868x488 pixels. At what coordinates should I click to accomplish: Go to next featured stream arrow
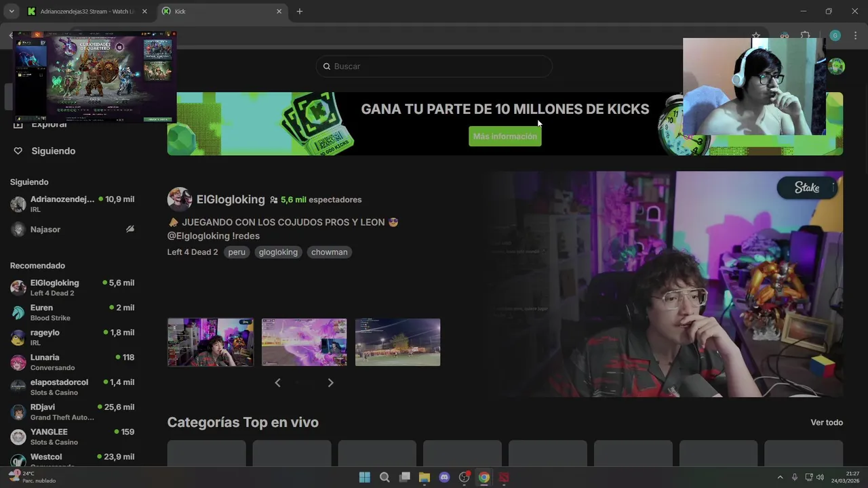330,383
